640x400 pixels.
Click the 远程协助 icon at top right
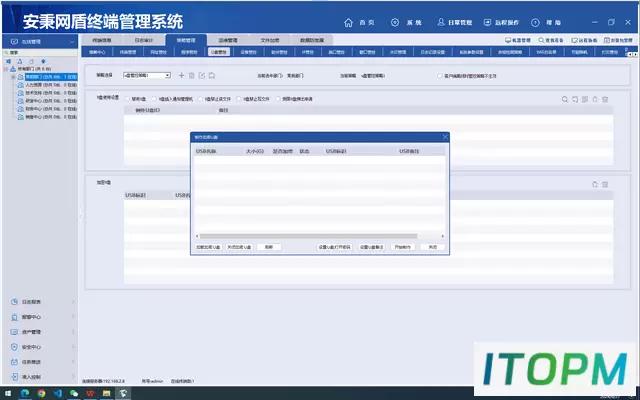point(574,40)
